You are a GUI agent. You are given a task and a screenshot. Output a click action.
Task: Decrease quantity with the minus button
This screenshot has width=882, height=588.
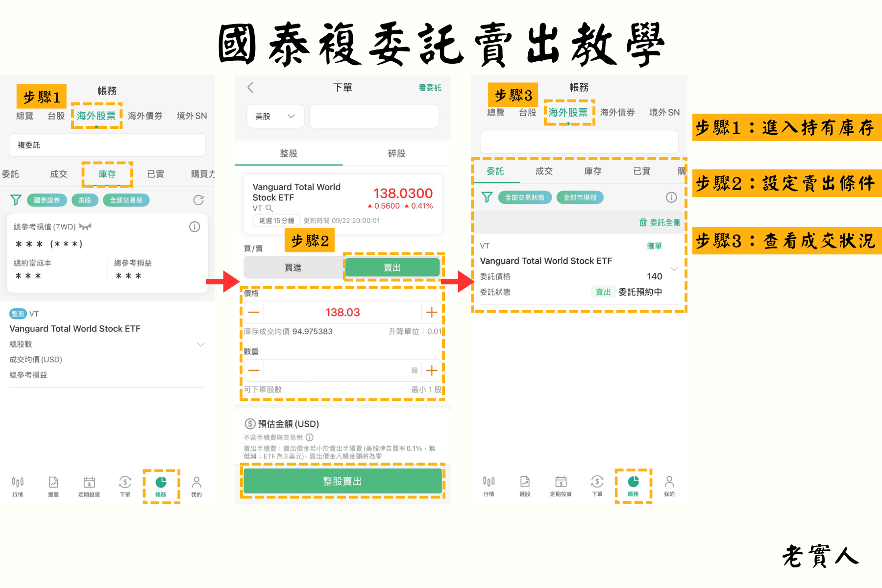click(254, 370)
